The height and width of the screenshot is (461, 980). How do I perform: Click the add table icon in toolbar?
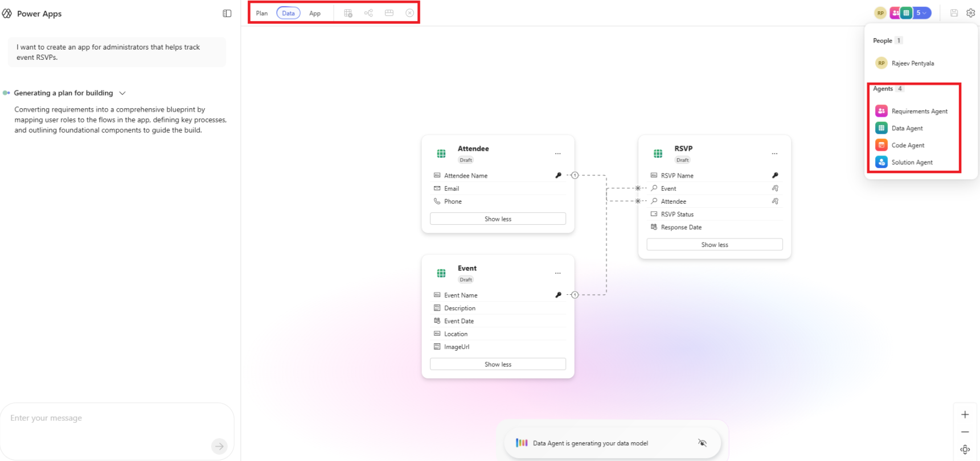pyautogui.click(x=348, y=13)
